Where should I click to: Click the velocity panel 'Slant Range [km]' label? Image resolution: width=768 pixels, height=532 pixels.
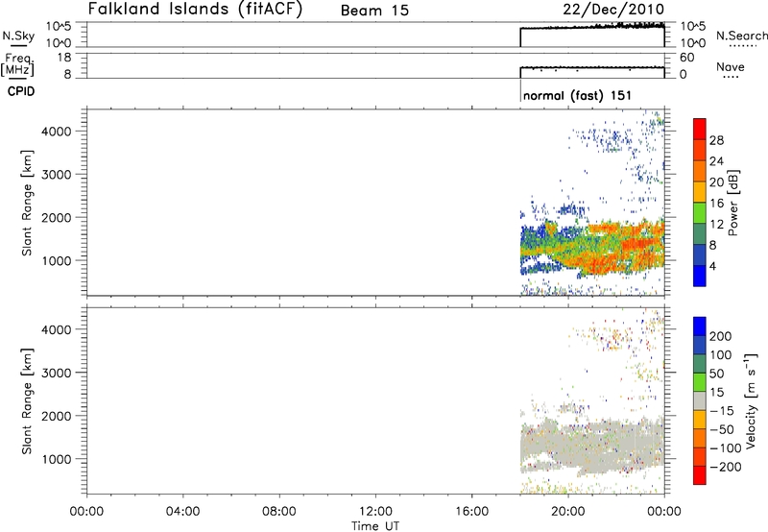[x=27, y=401]
